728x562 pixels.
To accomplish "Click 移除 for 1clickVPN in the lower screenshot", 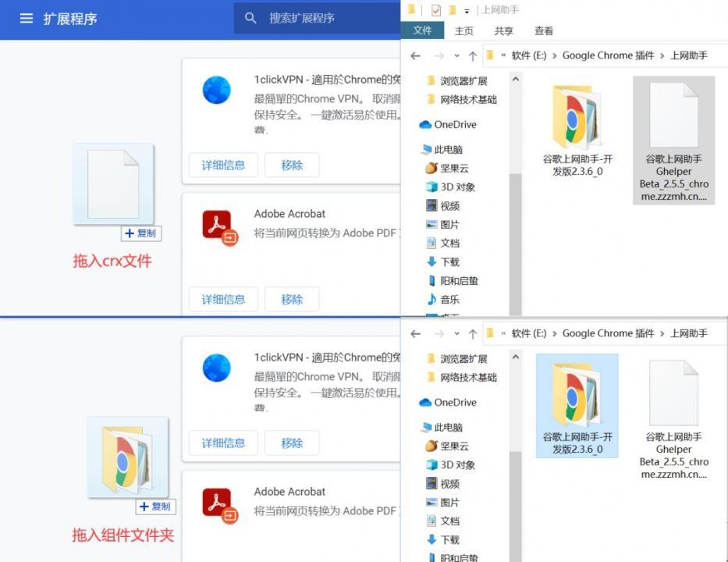I will (292, 443).
